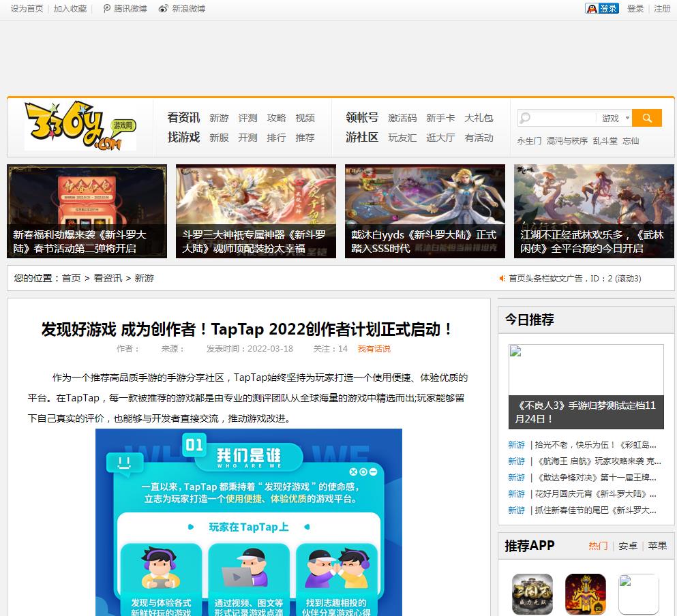Image resolution: width=677 pixels, height=616 pixels.
Task: Open the 评测 nav link
Action: (247, 118)
